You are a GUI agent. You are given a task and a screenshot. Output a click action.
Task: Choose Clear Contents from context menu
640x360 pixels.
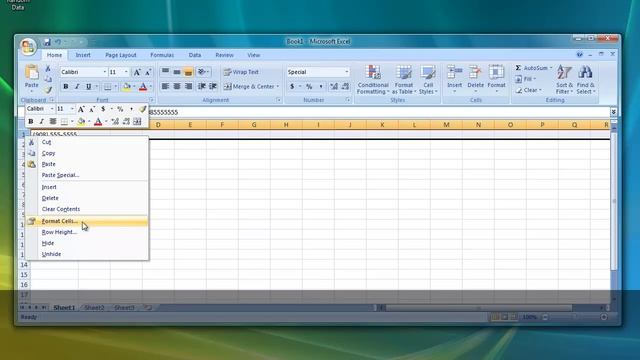[x=87, y=209]
